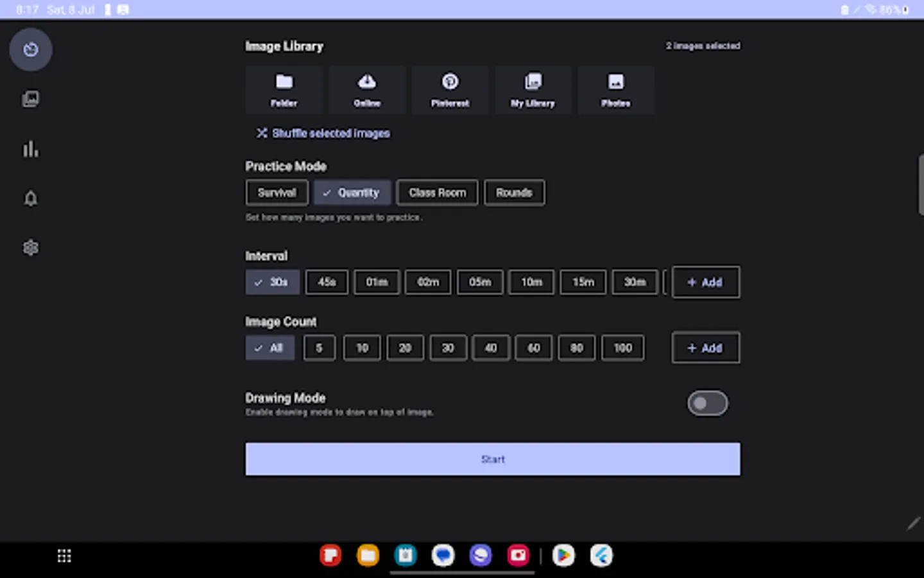924x578 pixels.
Task: Set interval to 45s
Action: (327, 282)
